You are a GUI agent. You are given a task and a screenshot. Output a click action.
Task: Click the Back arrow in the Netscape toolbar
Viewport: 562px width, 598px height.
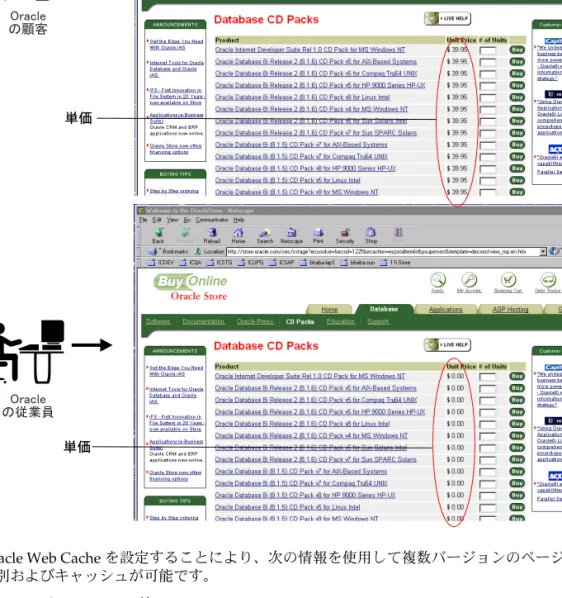pyautogui.click(x=158, y=233)
